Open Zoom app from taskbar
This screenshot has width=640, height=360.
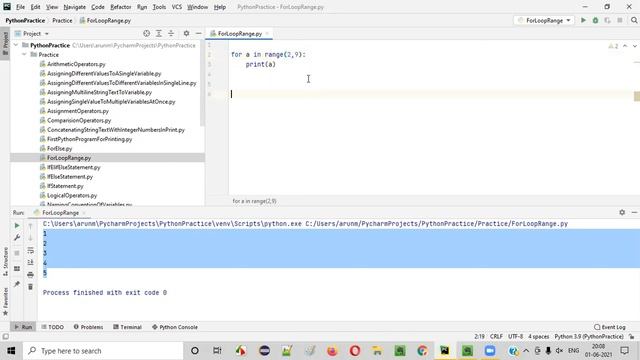tap(490, 351)
